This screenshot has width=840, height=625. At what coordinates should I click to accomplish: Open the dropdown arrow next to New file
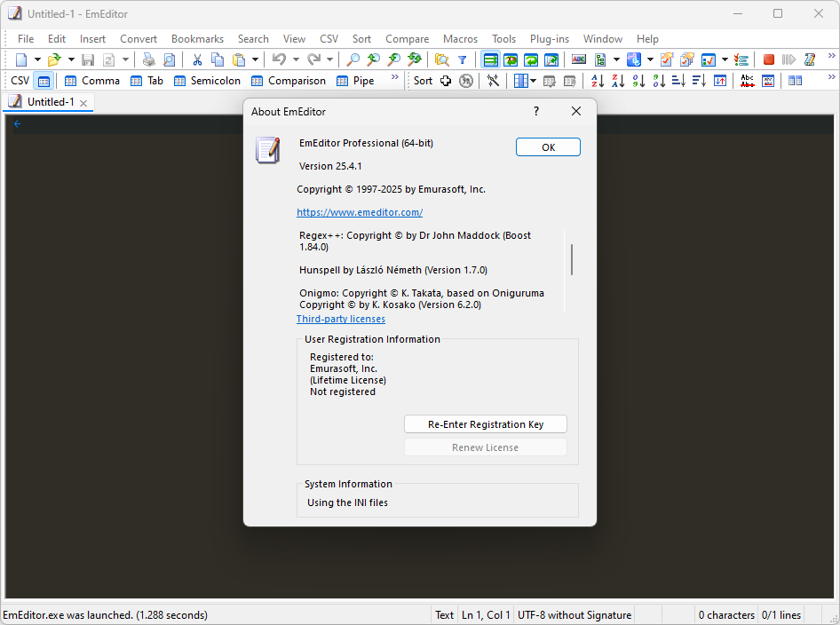pyautogui.click(x=37, y=59)
